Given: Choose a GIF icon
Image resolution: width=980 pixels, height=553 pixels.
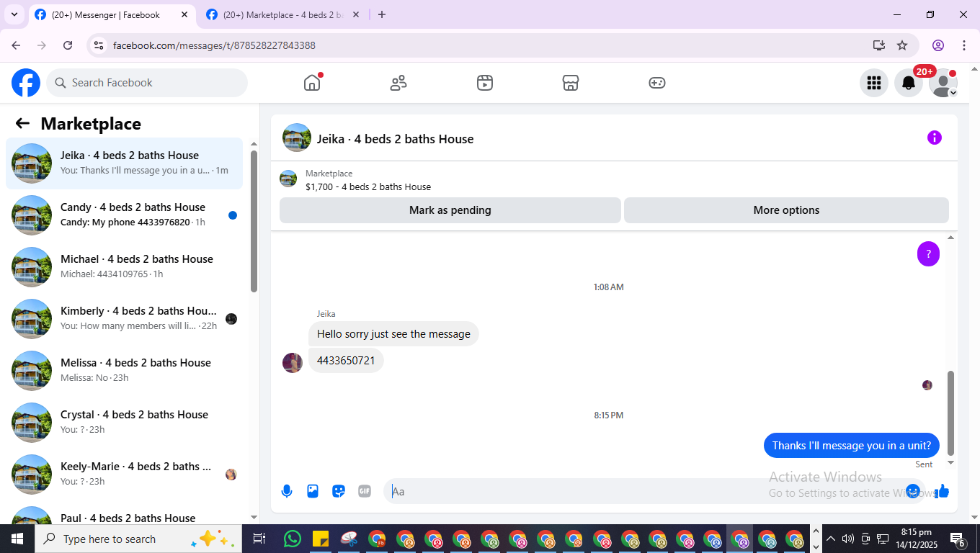Looking at the screenshot, I should coord(365,491).
